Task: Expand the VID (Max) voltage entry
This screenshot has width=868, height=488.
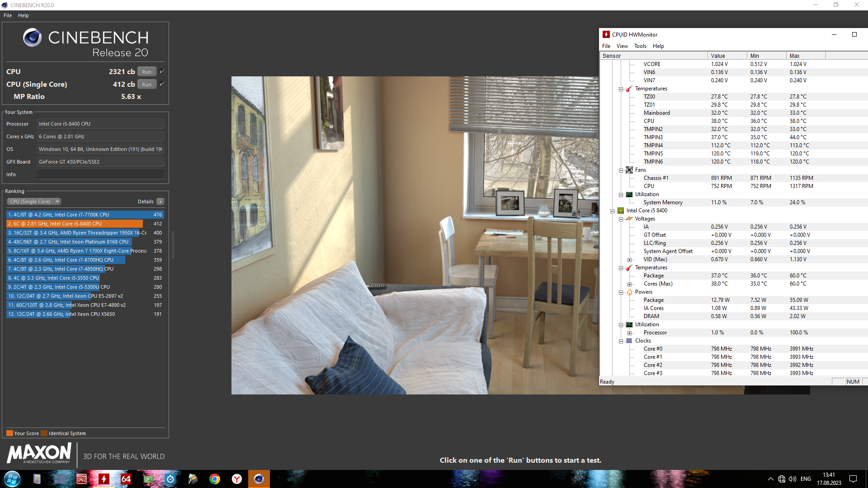Action: [x=629, y=260]
